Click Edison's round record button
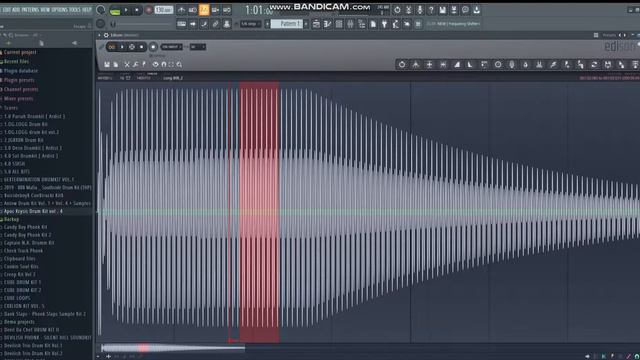Image resolution: width=640 pixels, height=360 pixels. (x=153, y=47)
